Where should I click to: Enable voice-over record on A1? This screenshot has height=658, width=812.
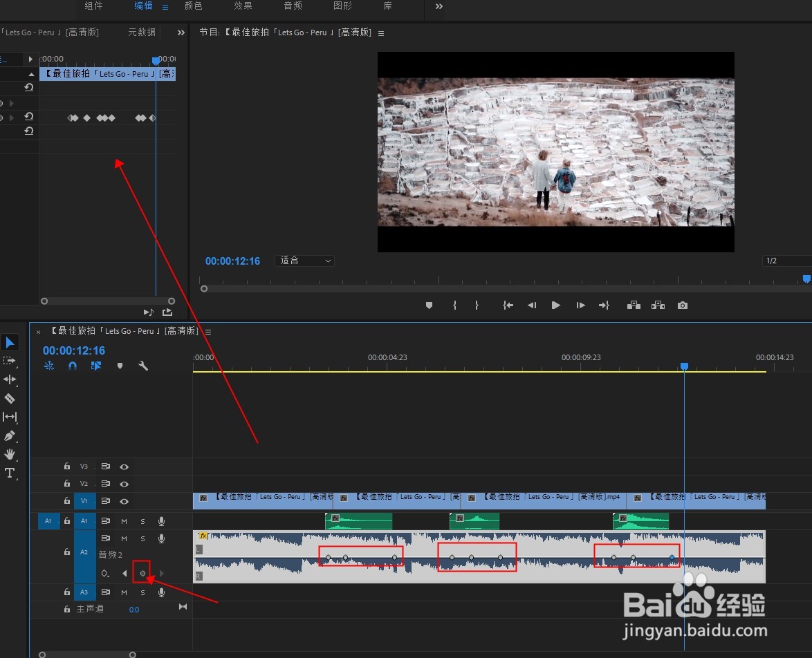coord(162,521)
